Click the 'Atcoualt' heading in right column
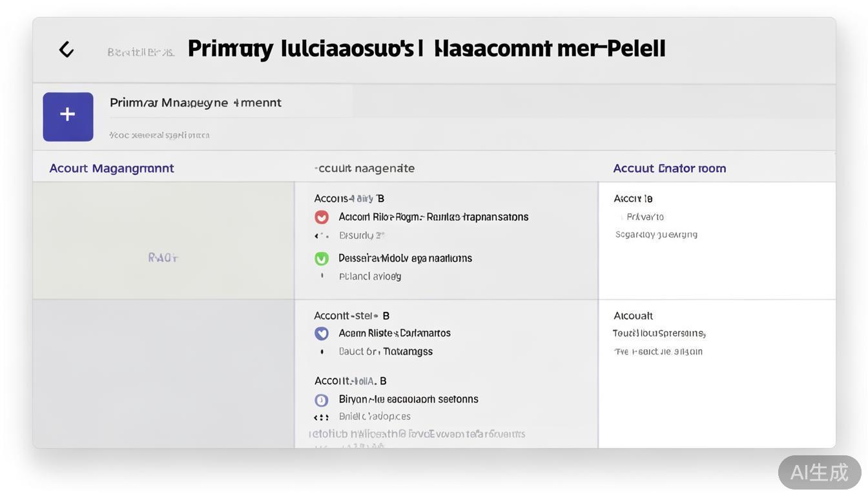 tap(633, 316)
